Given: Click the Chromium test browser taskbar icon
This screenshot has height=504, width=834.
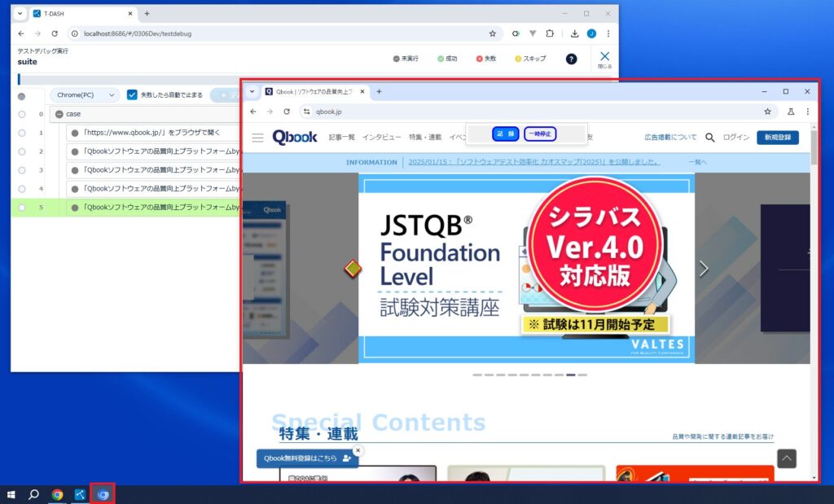Looking at the screenshot, I should pos(103,495).
